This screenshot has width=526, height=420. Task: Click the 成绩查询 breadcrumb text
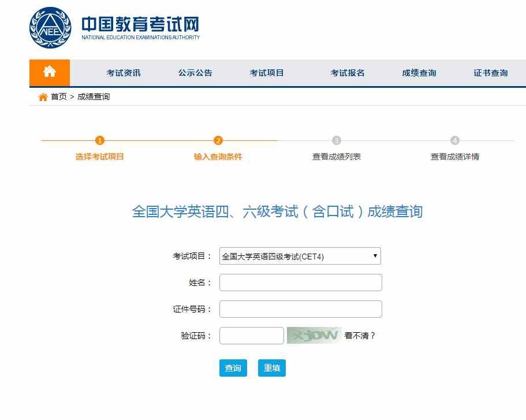[x=94, y=96]
